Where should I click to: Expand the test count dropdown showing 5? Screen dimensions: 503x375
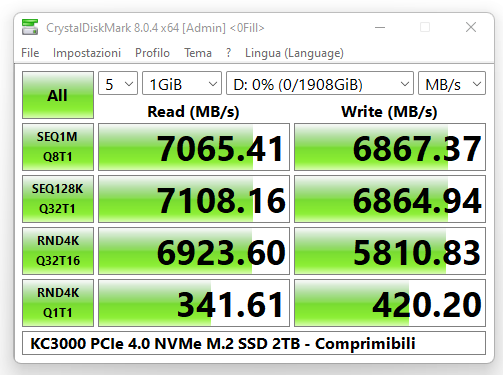coord(118,83)
